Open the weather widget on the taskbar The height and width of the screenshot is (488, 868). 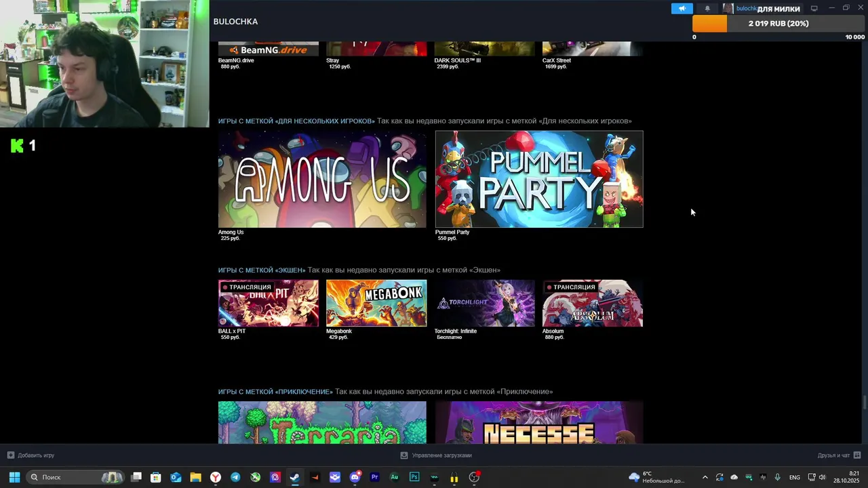pyautogui.click(x=658, y=477)
